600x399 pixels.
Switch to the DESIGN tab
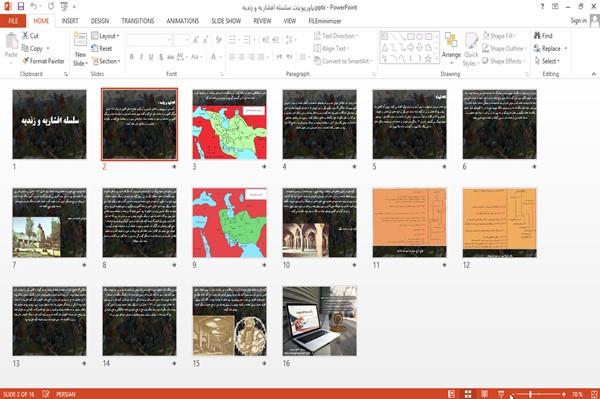pos(100,21)
